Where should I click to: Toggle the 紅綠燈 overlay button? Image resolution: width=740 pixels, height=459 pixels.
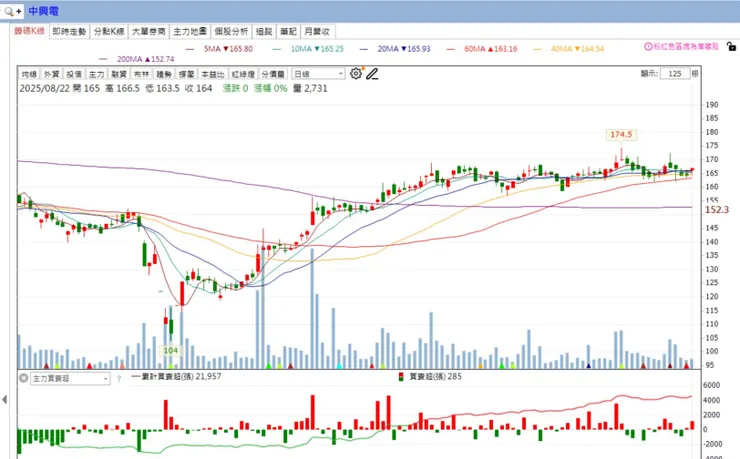243,74
